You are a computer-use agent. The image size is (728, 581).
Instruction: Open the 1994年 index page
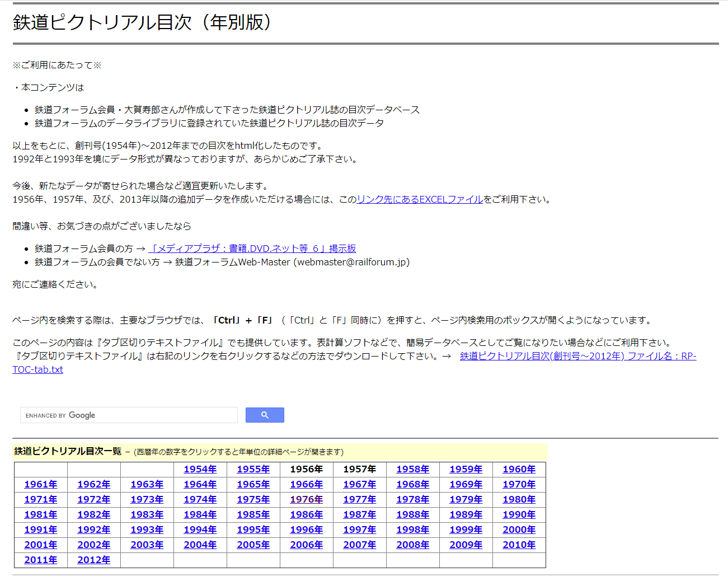(200, 530)
